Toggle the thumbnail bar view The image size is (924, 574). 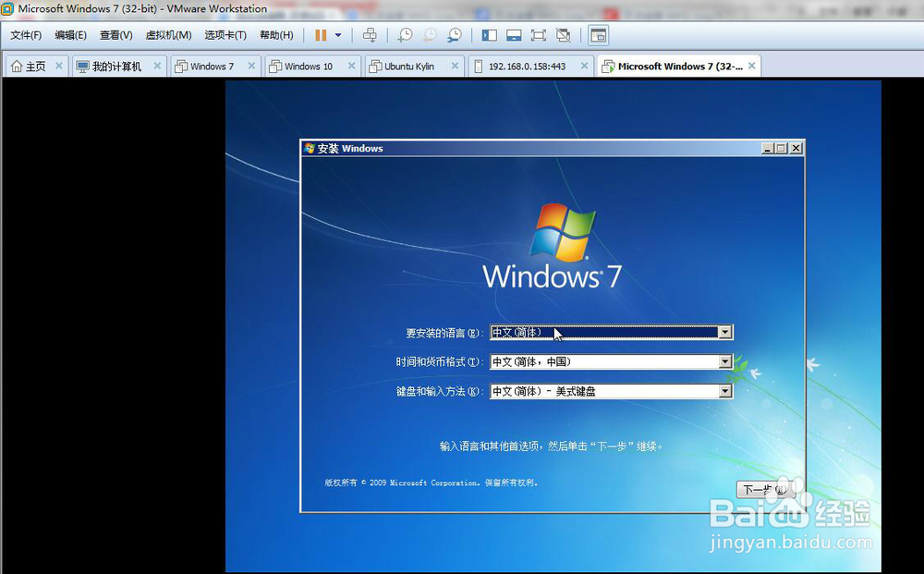(x=514, y=35)
